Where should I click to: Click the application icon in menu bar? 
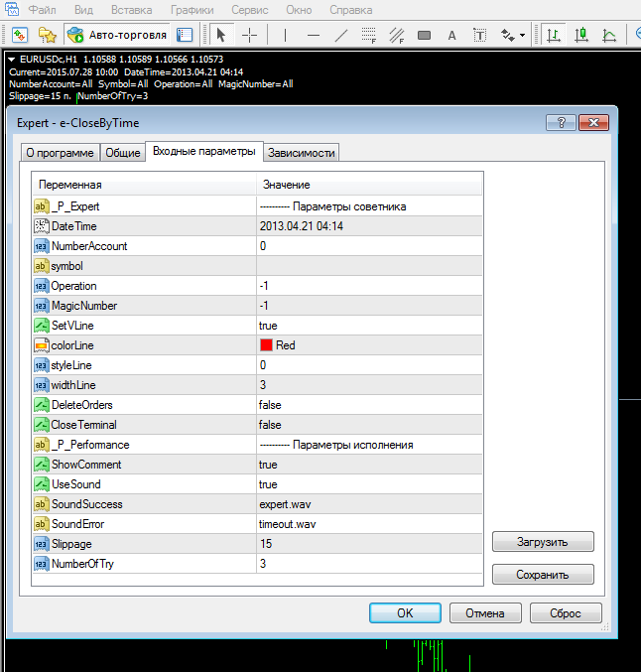click(12, 9)
